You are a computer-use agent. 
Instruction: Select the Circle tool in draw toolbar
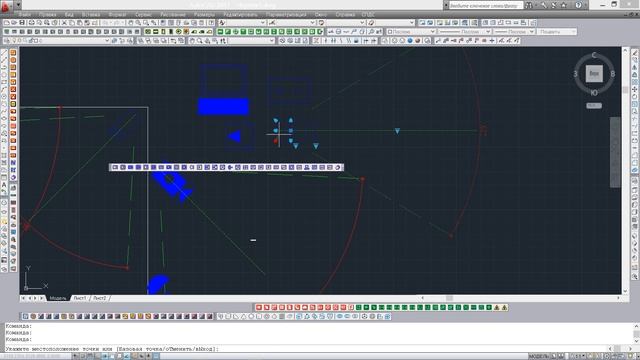[x=4, y=96]
